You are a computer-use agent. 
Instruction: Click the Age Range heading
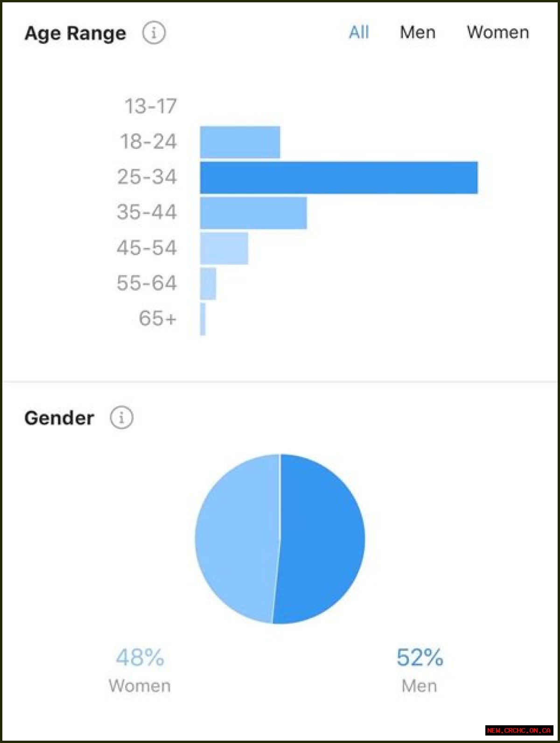[x=75, y=34]
